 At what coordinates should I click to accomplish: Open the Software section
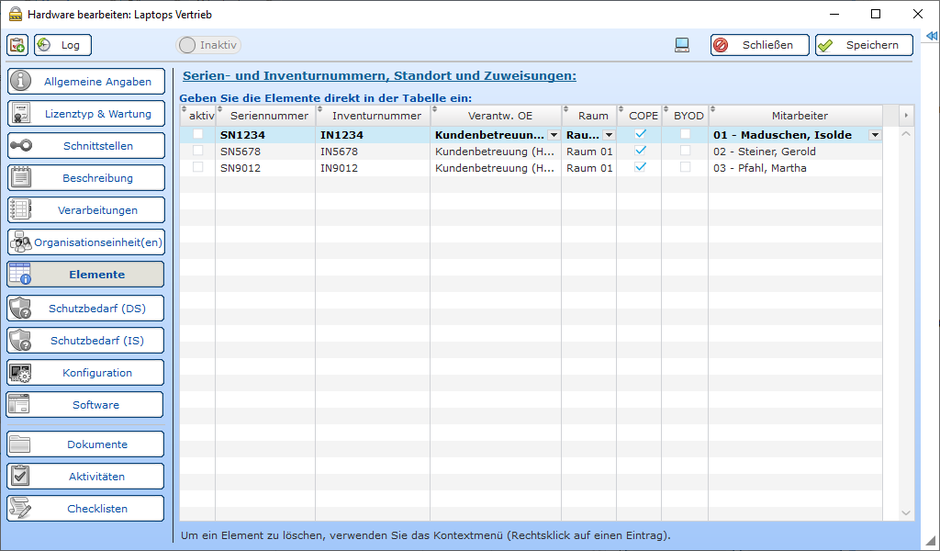(x=86, y=405)
